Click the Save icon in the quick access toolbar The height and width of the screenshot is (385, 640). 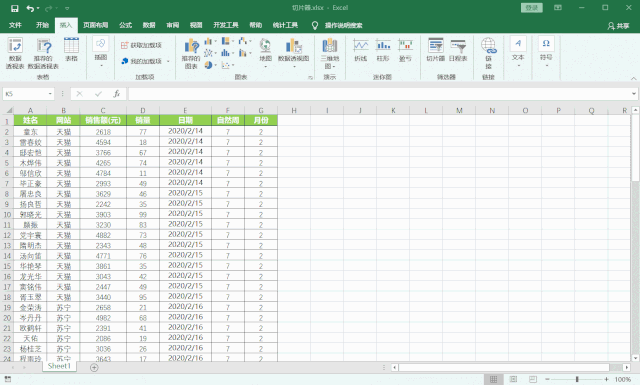click(14, 8)
